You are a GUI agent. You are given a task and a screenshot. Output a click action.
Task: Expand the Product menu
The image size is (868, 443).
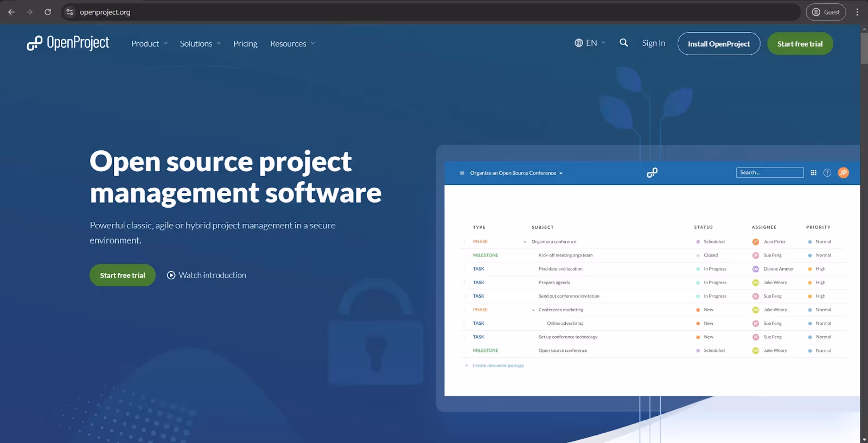149,43
